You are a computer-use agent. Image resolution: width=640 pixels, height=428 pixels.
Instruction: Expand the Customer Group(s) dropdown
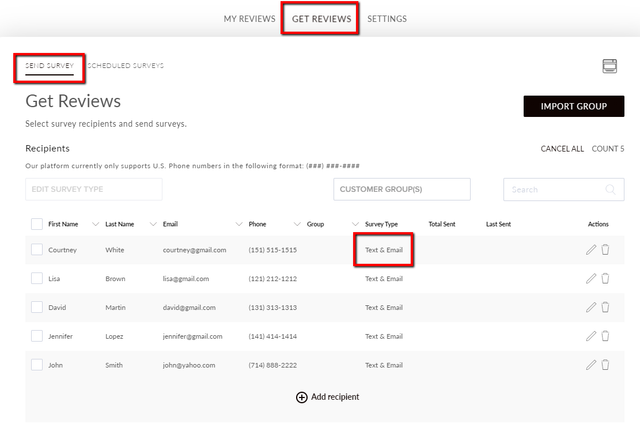click(402, 189)
